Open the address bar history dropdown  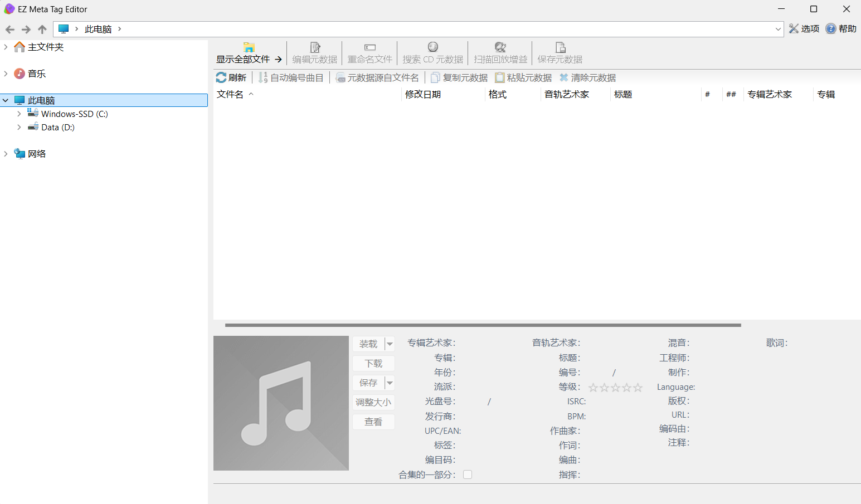point(778,30)
